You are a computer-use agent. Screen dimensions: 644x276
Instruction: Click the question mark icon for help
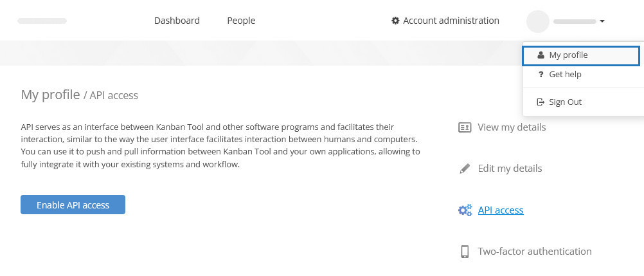(x=541, y=75)
